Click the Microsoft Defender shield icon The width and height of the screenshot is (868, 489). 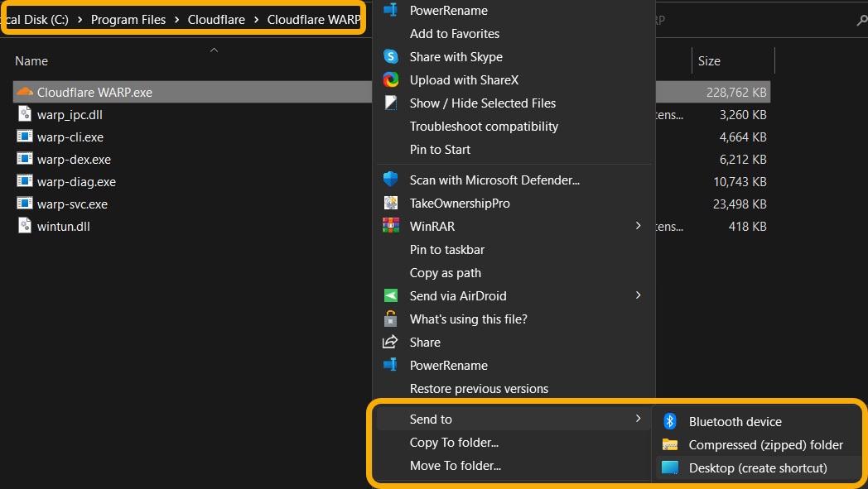point(390,180)
